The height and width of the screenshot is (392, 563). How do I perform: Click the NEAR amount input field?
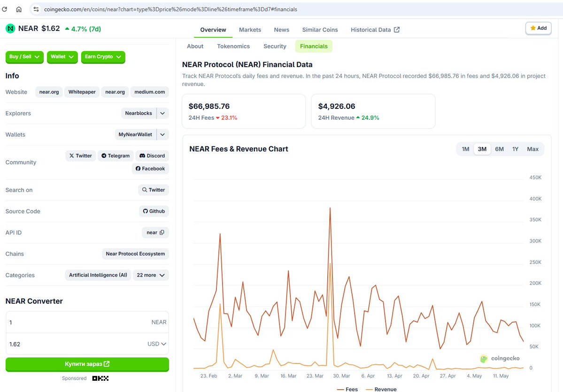click(x=87, y=323)
